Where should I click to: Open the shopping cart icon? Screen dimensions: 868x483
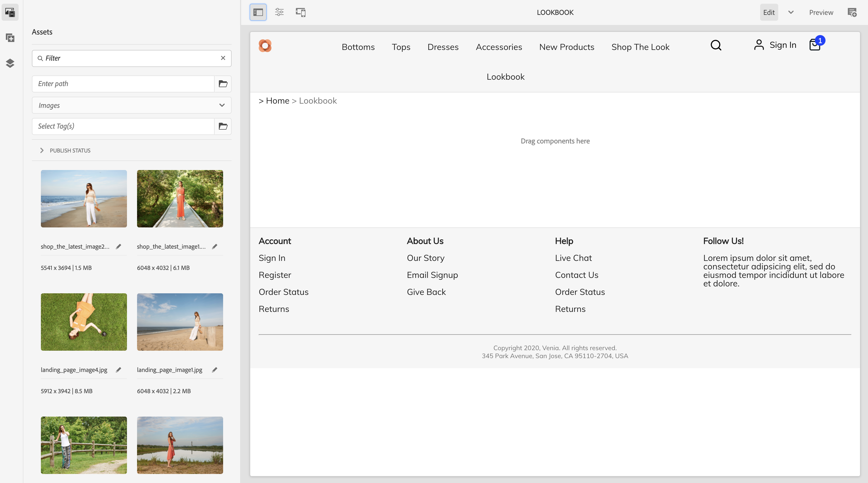click(x=815, y=45)
